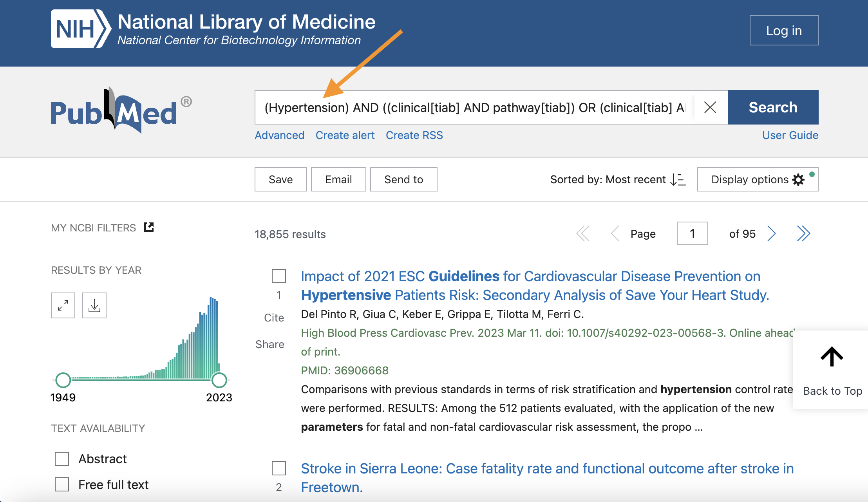The height and width of the screenshot is (502, 868).
Task: Toggle sort order icon beside Most recent
Action: [678, 180]
